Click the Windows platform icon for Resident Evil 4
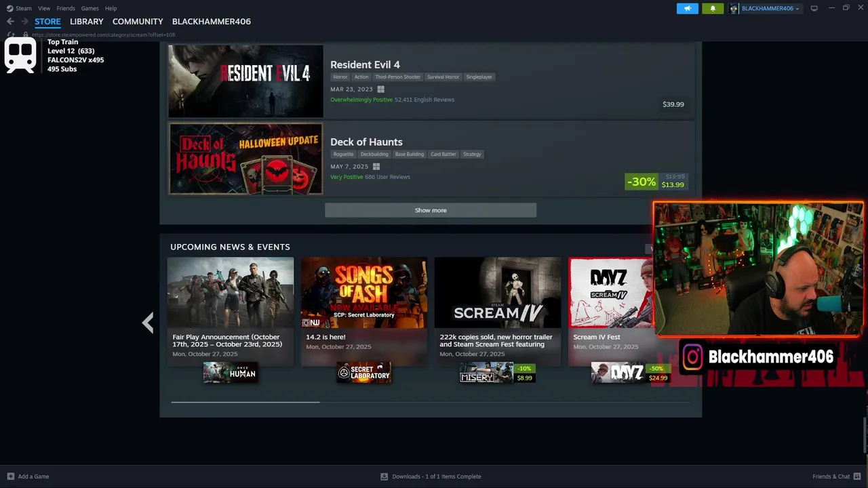Image resolution: width=868 pixels, height=488 pixels. [381, 89]
